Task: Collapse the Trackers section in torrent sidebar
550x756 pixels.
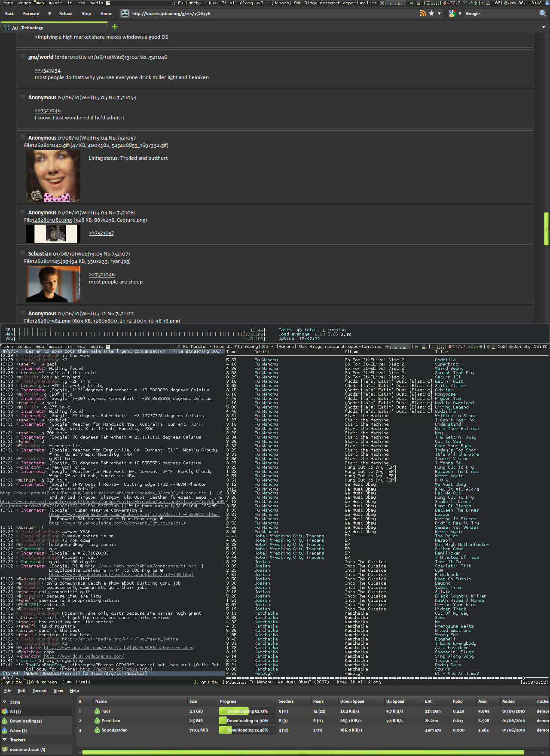Action: (5, 740)
